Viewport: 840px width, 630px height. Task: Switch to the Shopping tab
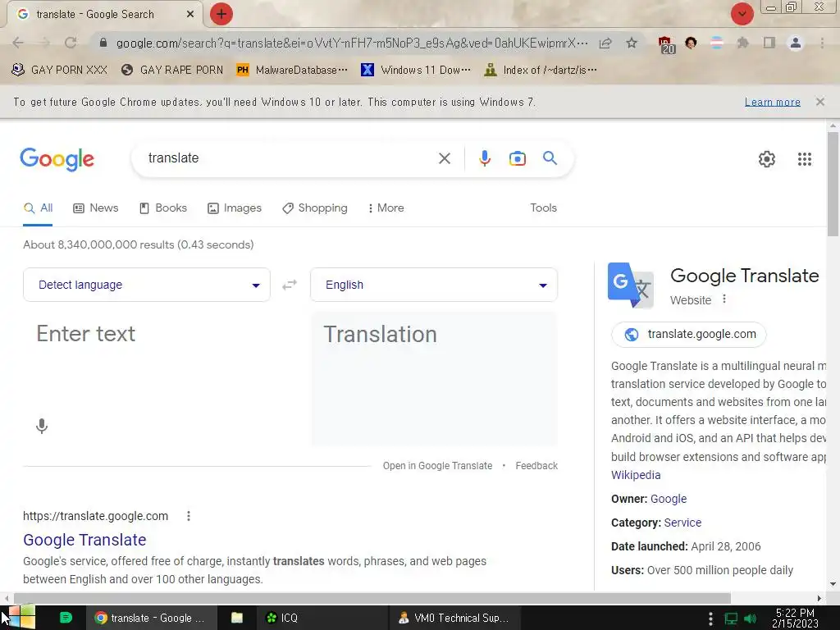(x=315, y=208)
